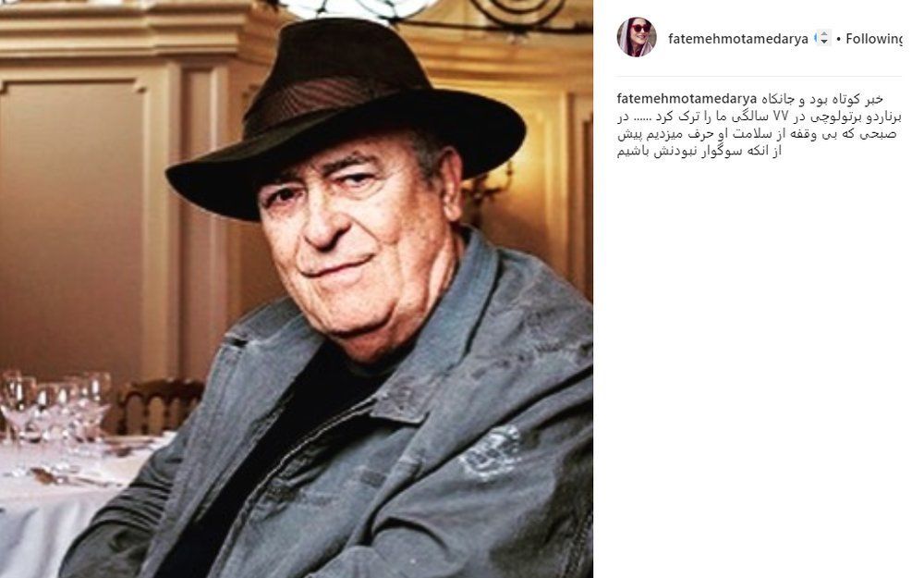The height and width of the screenshot is (578, 924).
Task: Click the first line of the Persian caption
Action: [x=822, y=99]
